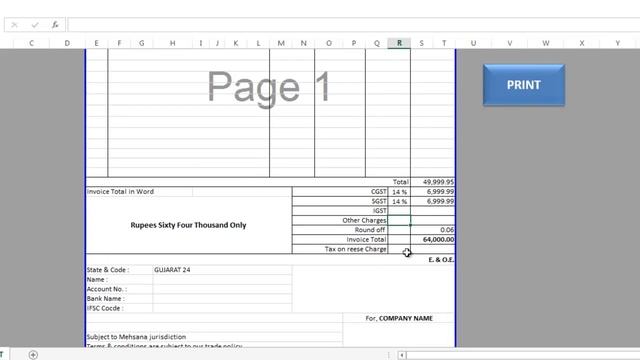The image size is (640, 360).
Task: Select column C header
Action: tap(31, 43)
